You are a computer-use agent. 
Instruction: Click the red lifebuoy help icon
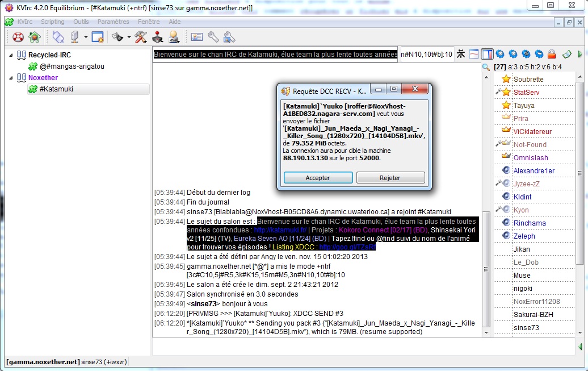(x=18, y=37)
